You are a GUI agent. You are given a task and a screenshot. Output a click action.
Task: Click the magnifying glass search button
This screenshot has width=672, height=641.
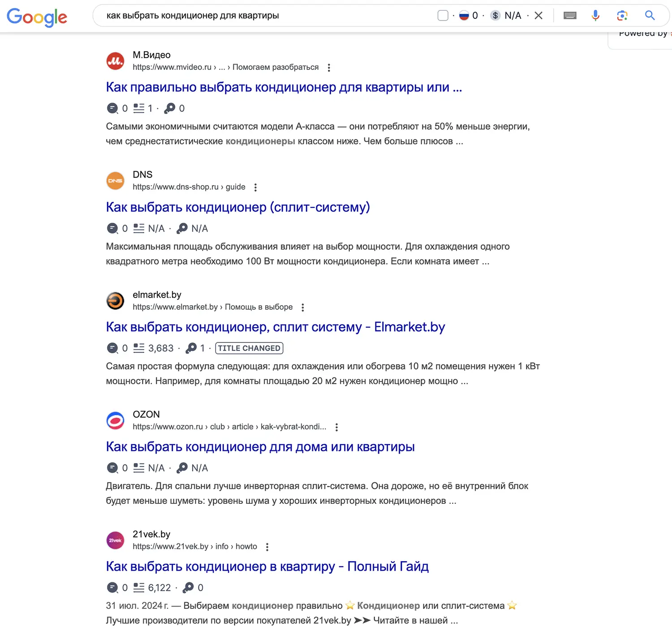pos(650,16)
